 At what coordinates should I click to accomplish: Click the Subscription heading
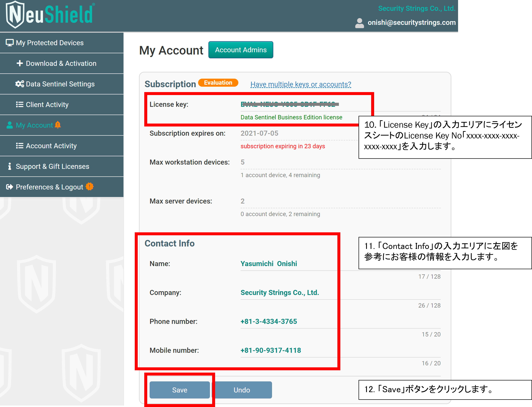tap(170, 84)
